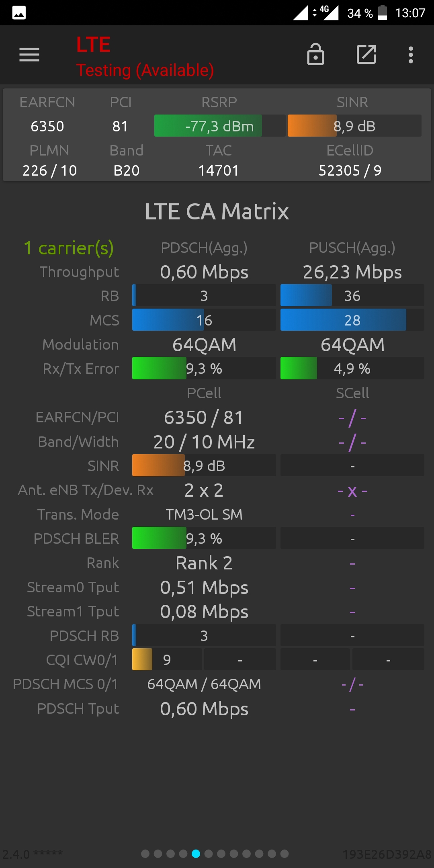Viewport: 434px width, 868px height.
Task: Tap the CQI CW0 value 9 bar
Action: [x=167, y=659]
